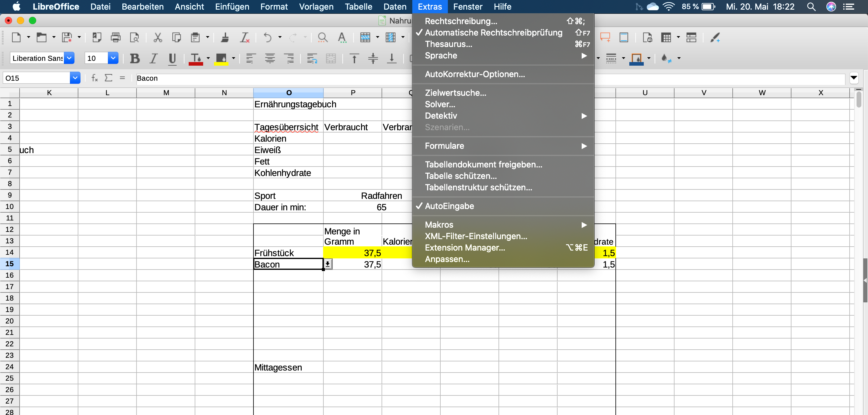Click the Clone Formatting paintbrush icon

click(x=225, y=37)
